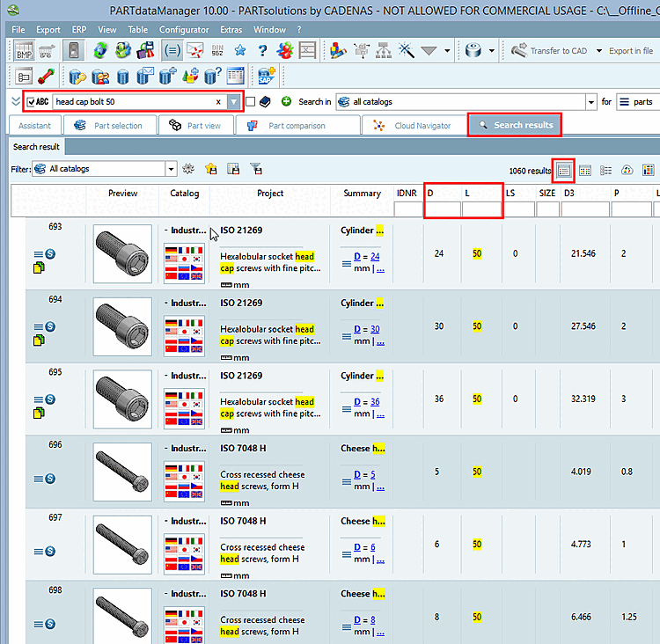Viewport: 660px width, 644px height.
Task: Open the Configurator menu
Action: click(x=184, y=29)
